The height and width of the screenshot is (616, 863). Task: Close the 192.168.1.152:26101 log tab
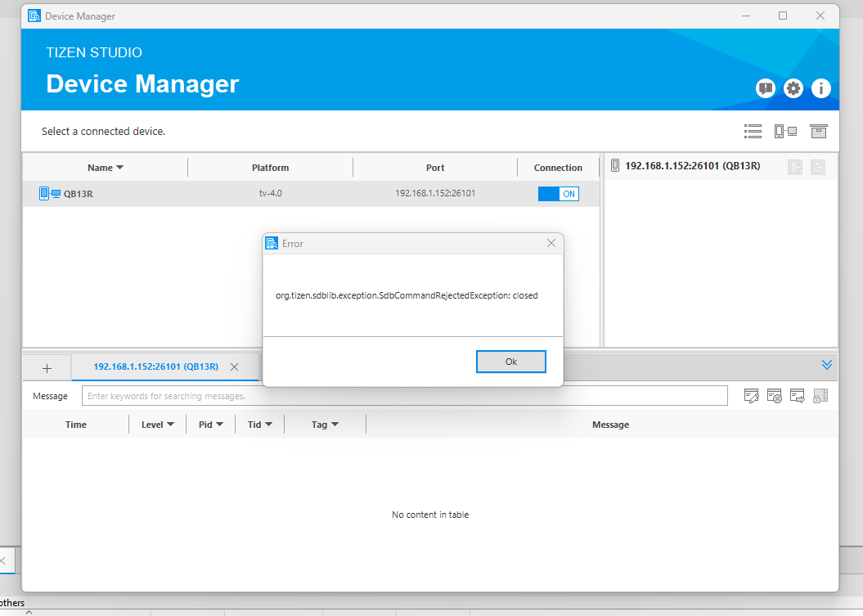pyautogui.click(x=235, y=367)
